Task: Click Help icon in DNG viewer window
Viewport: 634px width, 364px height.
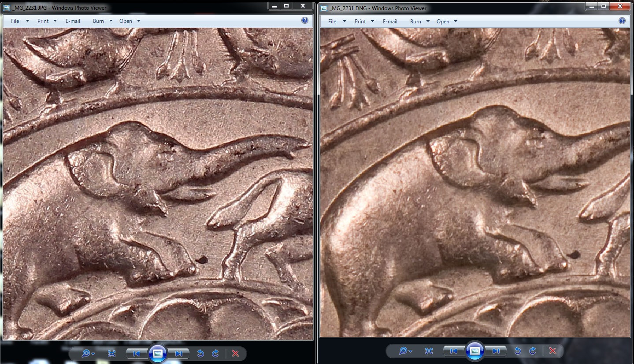Action: [622, 21]
